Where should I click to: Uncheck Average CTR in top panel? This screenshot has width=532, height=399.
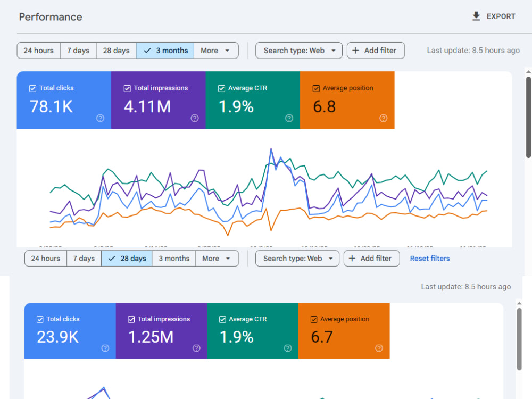pos(221,88)
